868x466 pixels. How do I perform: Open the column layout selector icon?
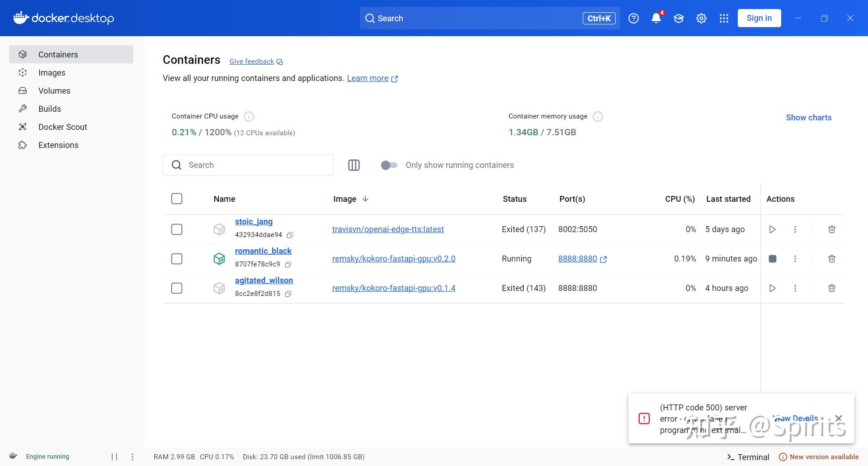[354, 165]
